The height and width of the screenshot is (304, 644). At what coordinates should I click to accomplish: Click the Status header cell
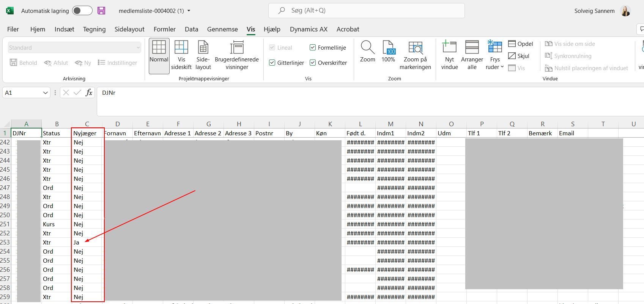coord(57,133)
